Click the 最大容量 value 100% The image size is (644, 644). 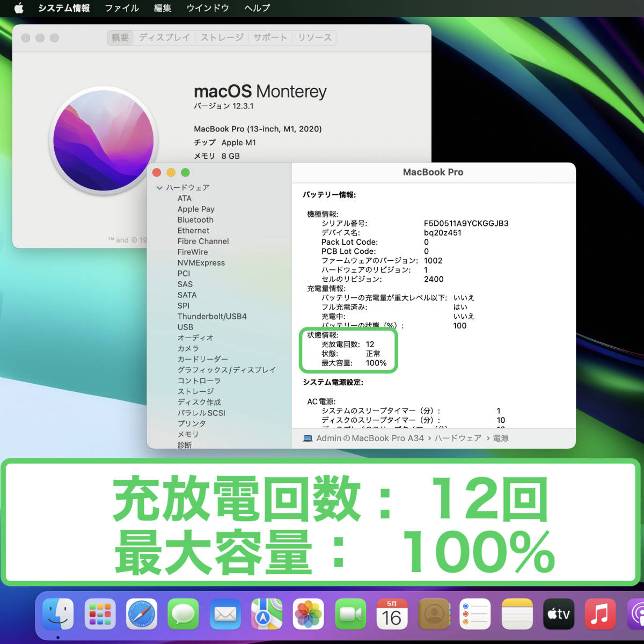(376, 363)
